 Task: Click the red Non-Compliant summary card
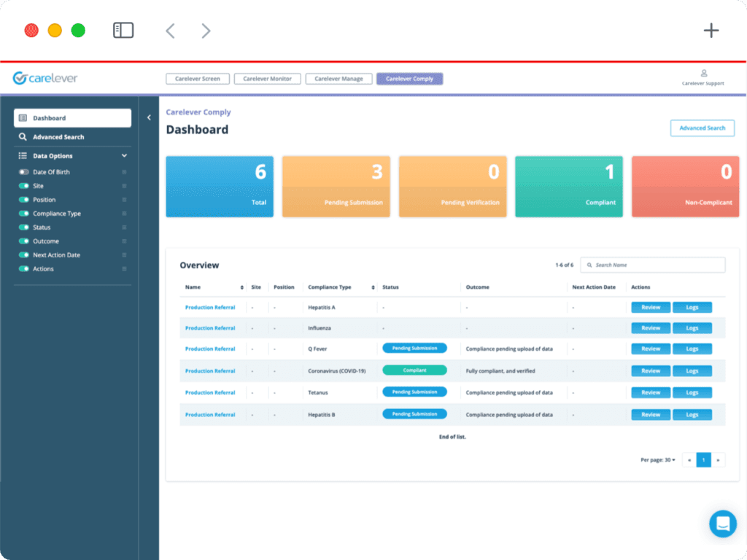coord(685,187)
